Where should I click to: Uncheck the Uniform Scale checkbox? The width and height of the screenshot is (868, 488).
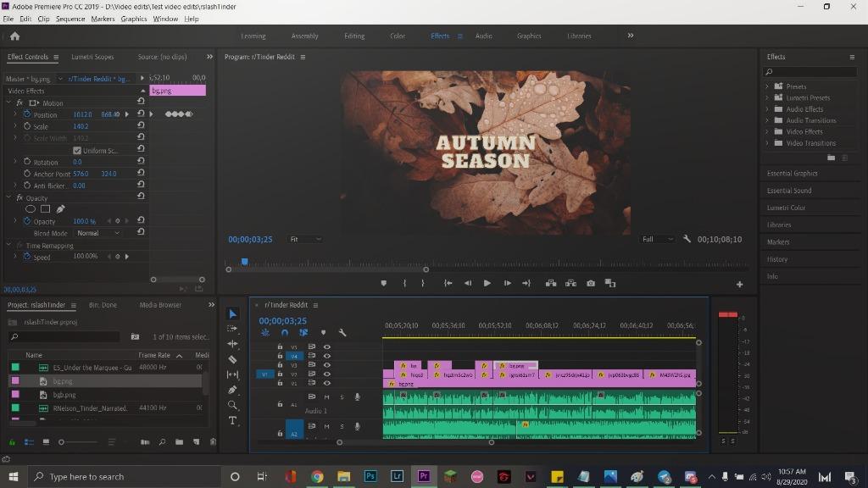tap(76, 150)
